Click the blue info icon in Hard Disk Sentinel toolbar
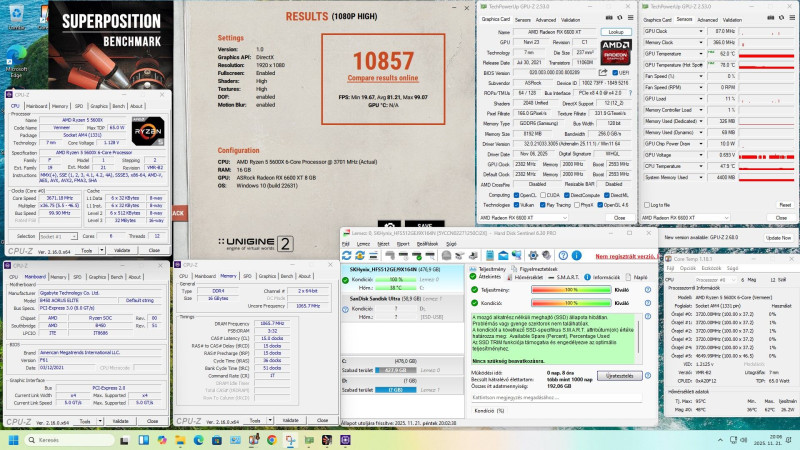Viewport: 800px width, 450px height. (577, 256)
